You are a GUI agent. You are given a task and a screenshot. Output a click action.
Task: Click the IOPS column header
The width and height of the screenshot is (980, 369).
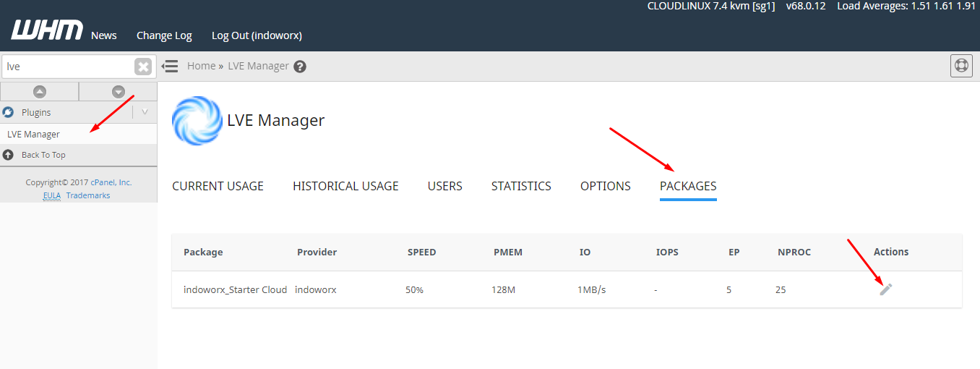coord(667,252)
